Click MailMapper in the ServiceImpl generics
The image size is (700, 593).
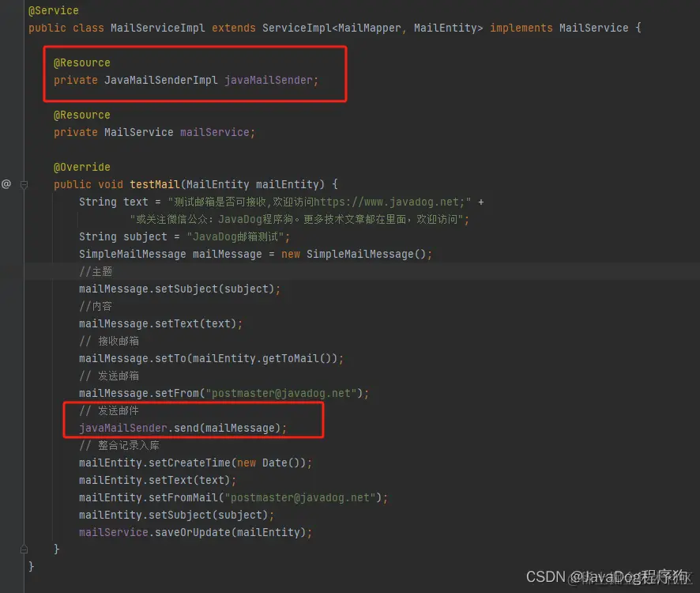click(x=370, y=28)
